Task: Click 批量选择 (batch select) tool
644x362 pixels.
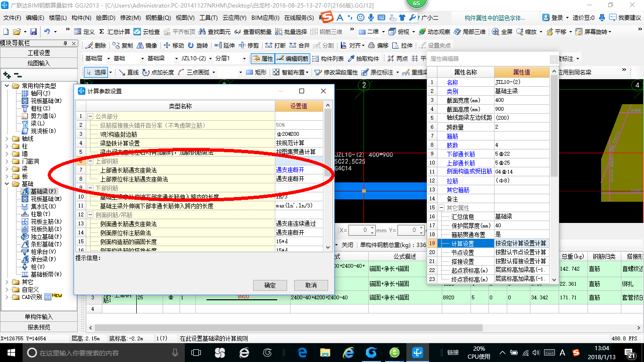Action: 291,32
